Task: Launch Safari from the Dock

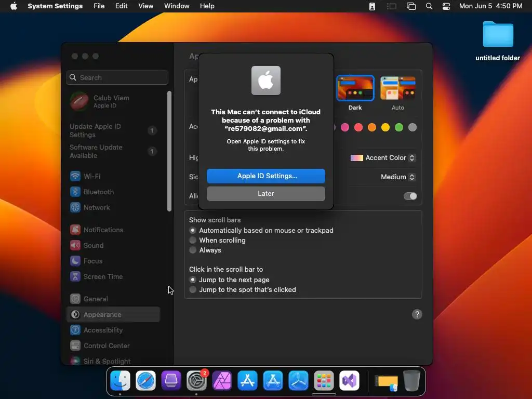Action: (145, 381)
